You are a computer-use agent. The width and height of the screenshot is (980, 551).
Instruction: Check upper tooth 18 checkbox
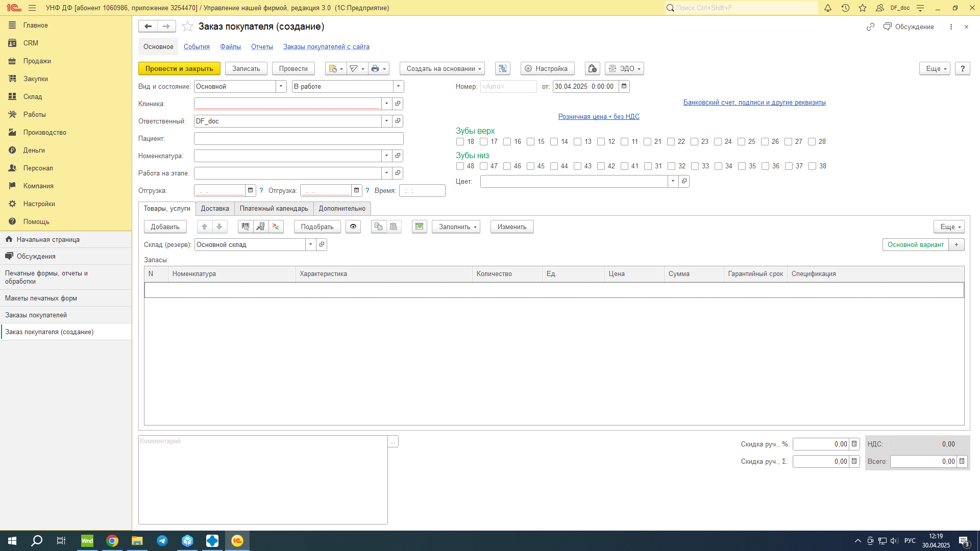point(460,142)
